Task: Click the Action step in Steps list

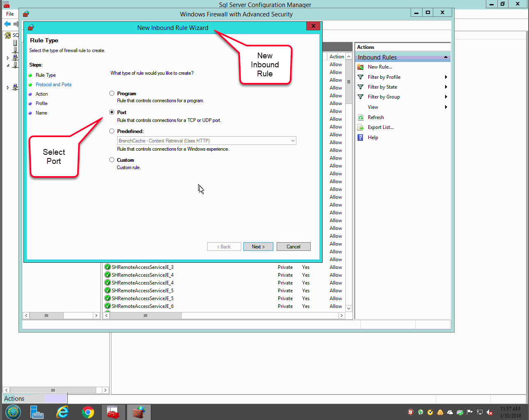Action: pos(42,94)
